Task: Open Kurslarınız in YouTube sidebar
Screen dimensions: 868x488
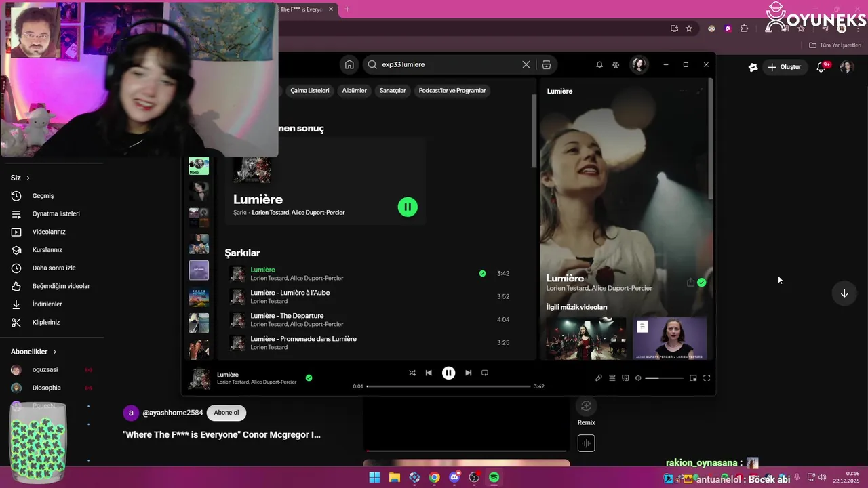Action: pos(47,250)
